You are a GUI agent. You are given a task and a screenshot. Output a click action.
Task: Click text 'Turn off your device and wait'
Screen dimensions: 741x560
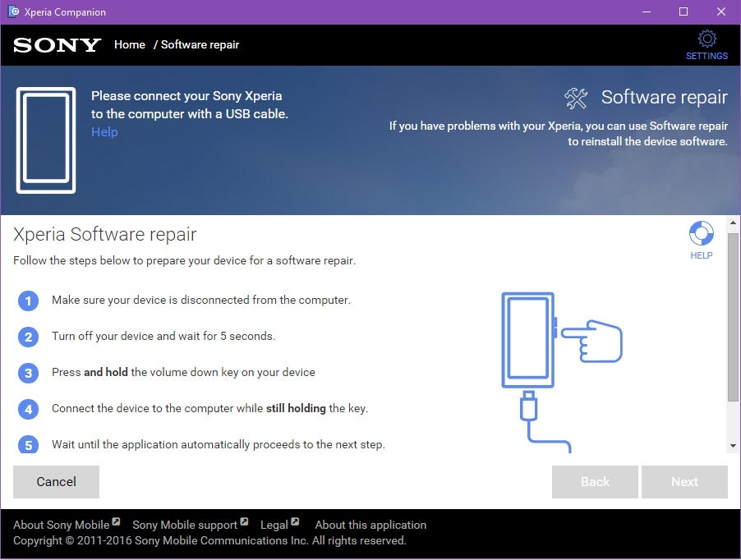tap(163, 336)
